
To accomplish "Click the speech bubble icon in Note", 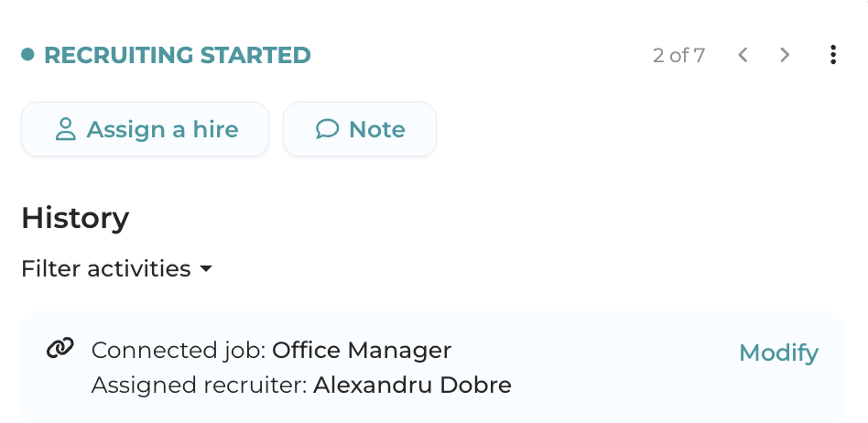I will point(327,129).
